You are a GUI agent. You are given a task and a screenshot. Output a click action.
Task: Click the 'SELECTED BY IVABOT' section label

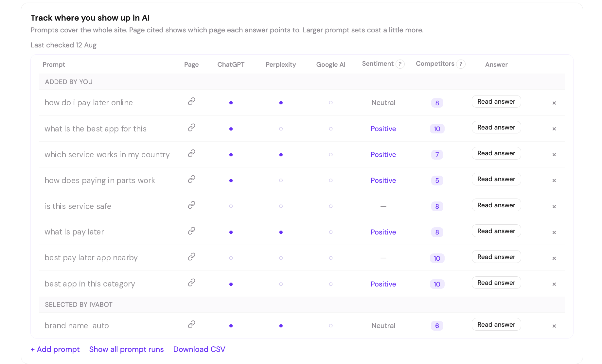pos(79,304)
